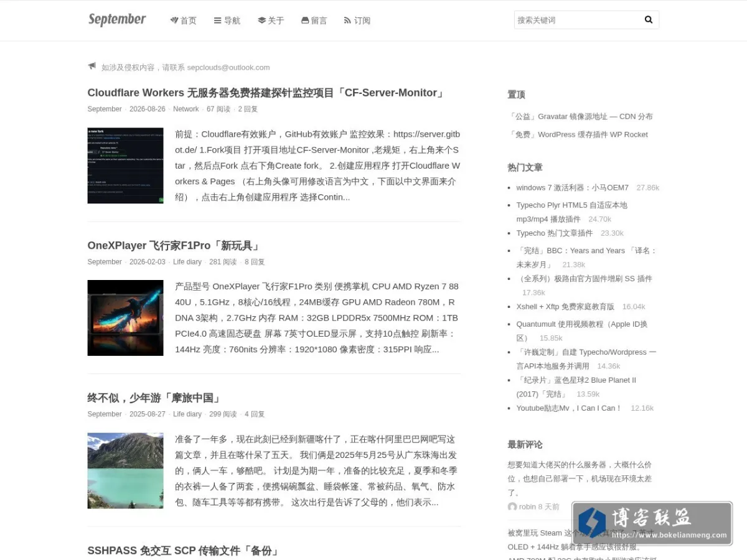Click the Cloudflare article thumbnail image
Screen dimensions: 747x560
(x=125, y=166)
